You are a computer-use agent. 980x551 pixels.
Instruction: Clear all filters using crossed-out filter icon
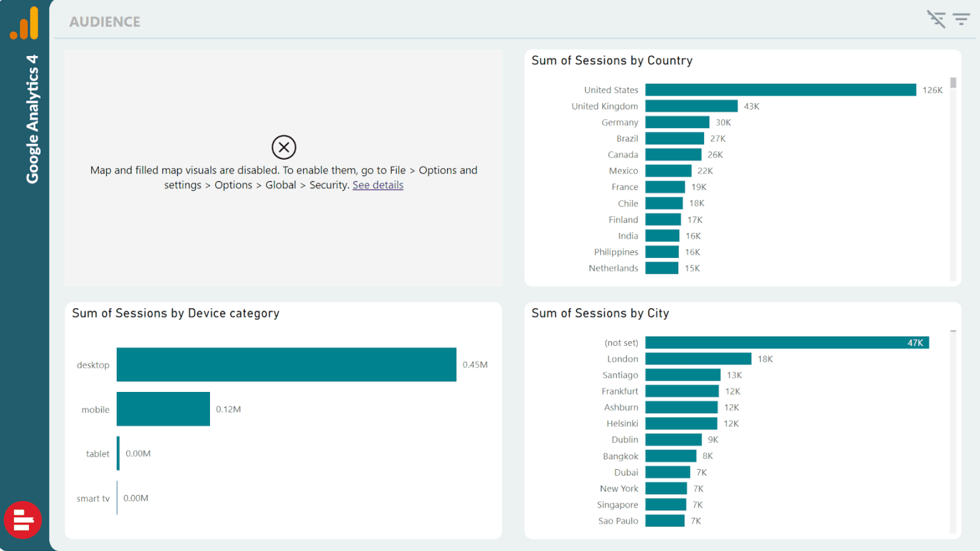(x=936, y=19)
